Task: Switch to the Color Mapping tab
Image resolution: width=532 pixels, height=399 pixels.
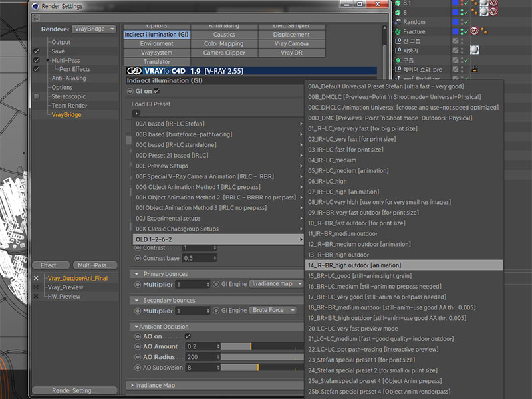Action: click(224, 44)
